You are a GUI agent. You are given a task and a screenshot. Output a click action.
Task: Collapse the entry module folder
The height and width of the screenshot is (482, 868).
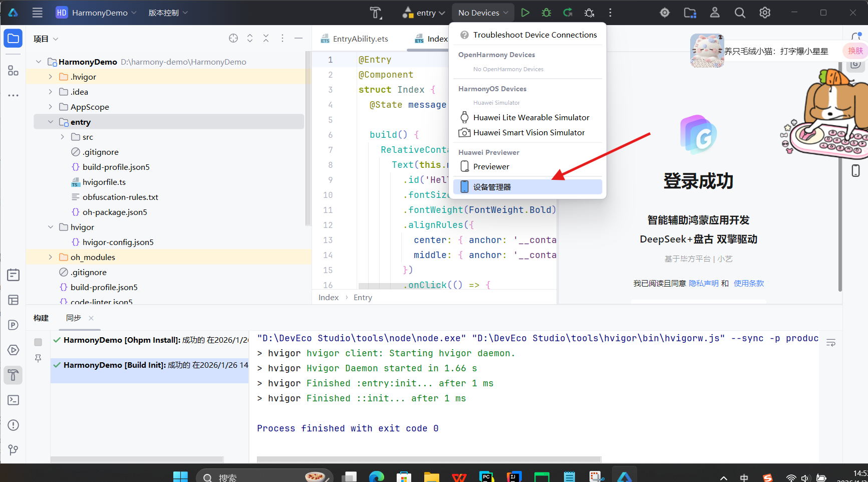pos(50,122)
